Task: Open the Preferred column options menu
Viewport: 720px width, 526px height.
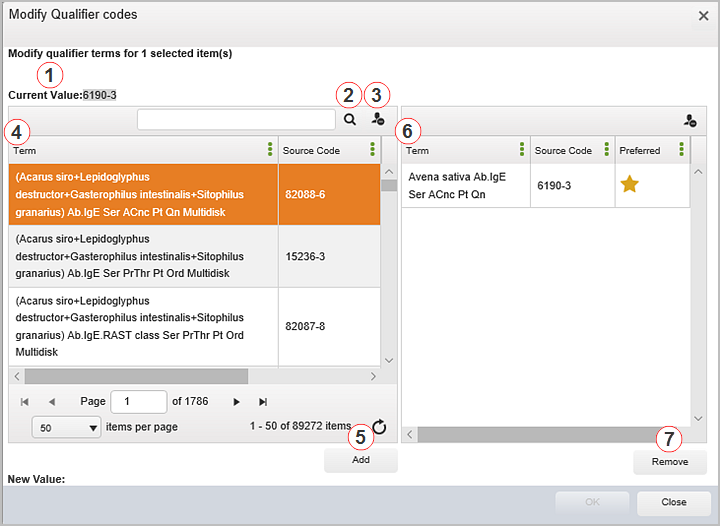Action: tap(682, 150)
